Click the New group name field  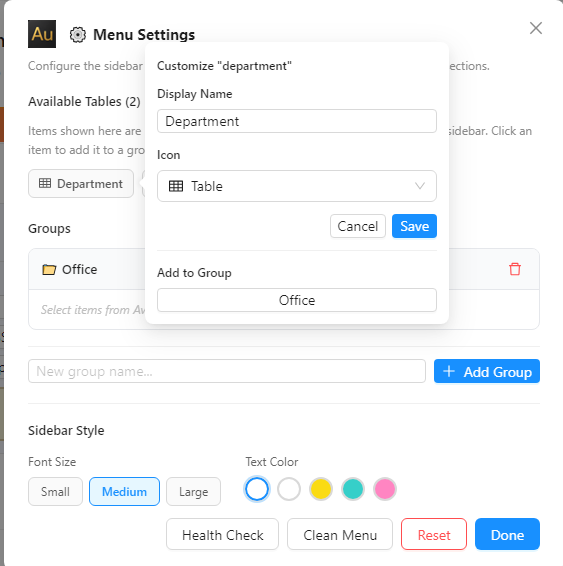tap(227, 371)
